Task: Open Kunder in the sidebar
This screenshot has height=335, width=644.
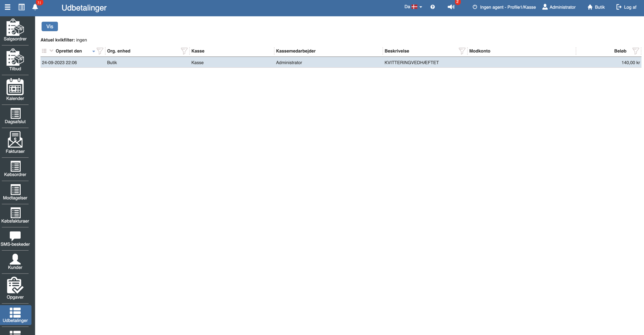Action: [x=15, y=262]
